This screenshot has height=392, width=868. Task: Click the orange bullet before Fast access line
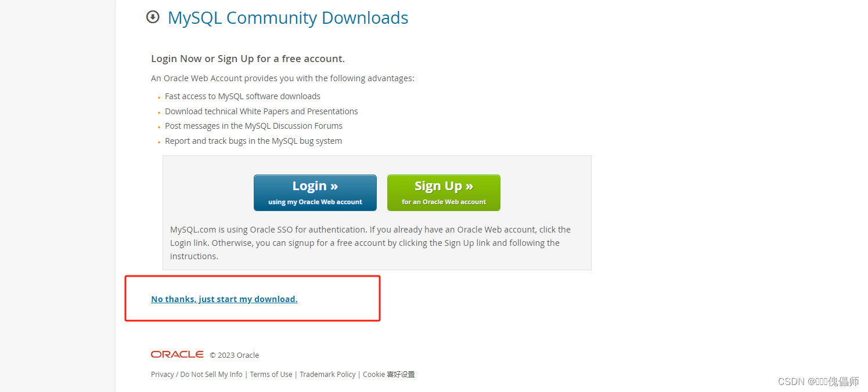(x=159, y=97)
